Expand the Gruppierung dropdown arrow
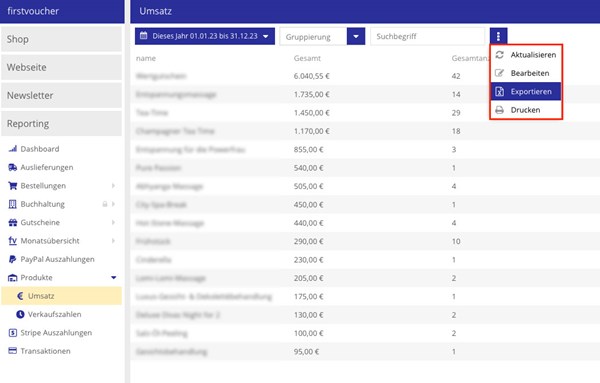This screenshot has width=600, height=383. [x=356, y=36]
